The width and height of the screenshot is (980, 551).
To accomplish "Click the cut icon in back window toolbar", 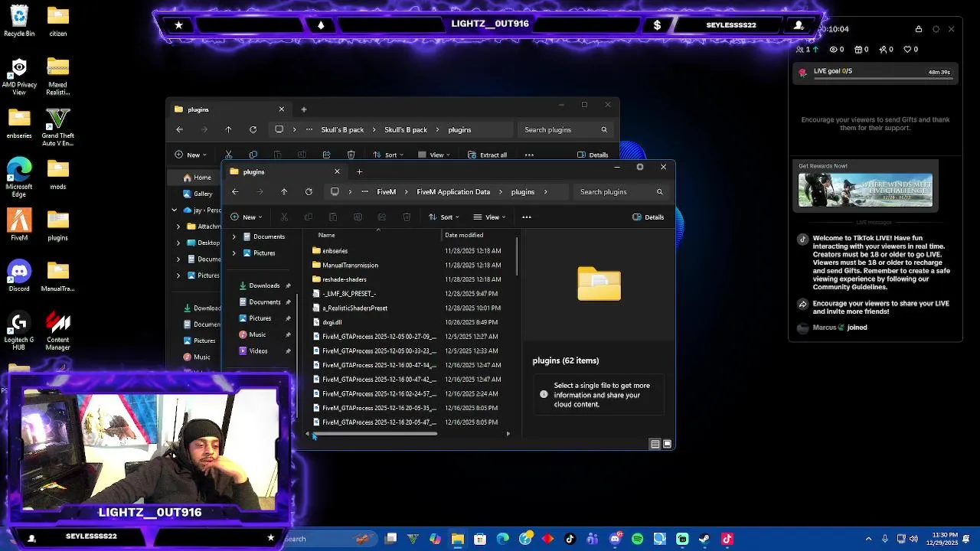I will [x=228, y=155].
